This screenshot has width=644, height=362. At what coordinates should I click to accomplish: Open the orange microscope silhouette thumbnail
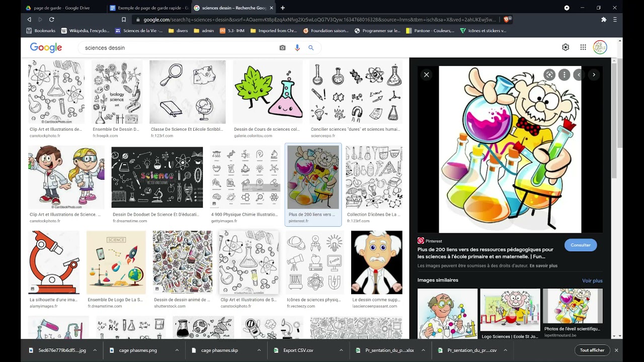coord(54,262)
